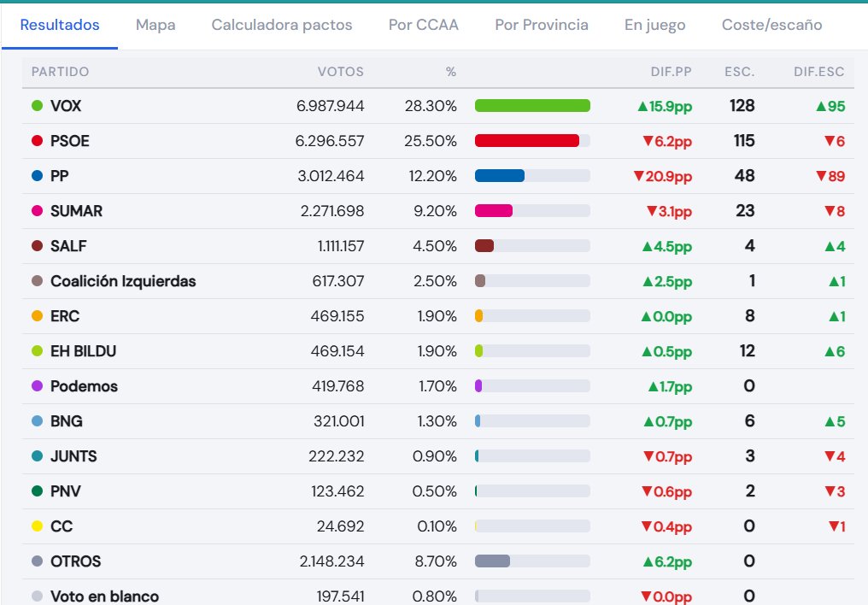868x605 pixels.
Task: Open the En juego tab
Action: tap(655, 25)
